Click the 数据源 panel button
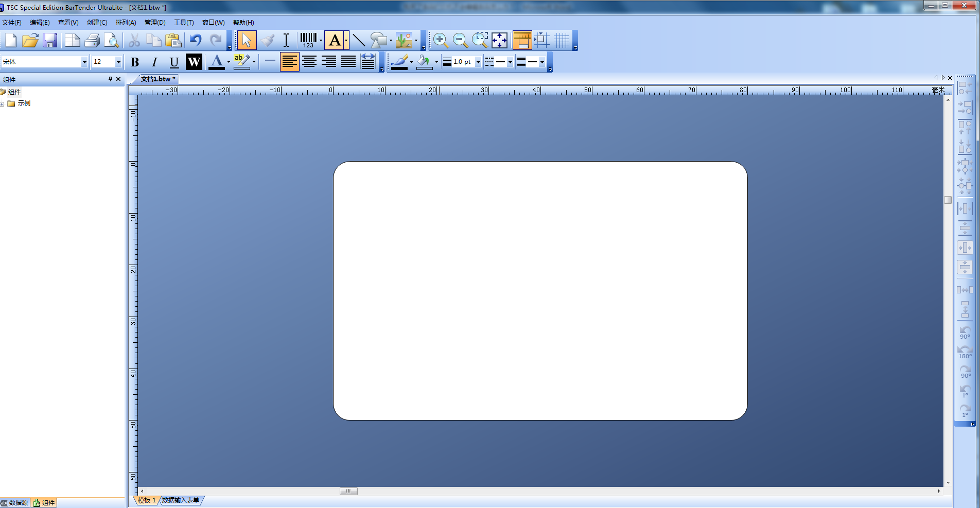980x508 pixels. 14,503
